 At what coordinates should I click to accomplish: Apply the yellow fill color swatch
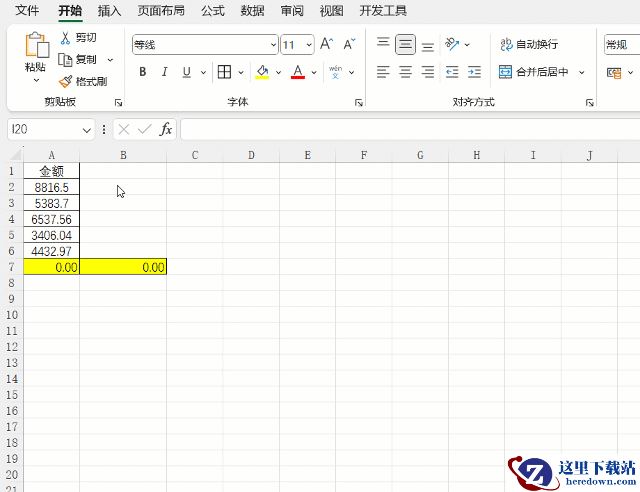[262, 72]
